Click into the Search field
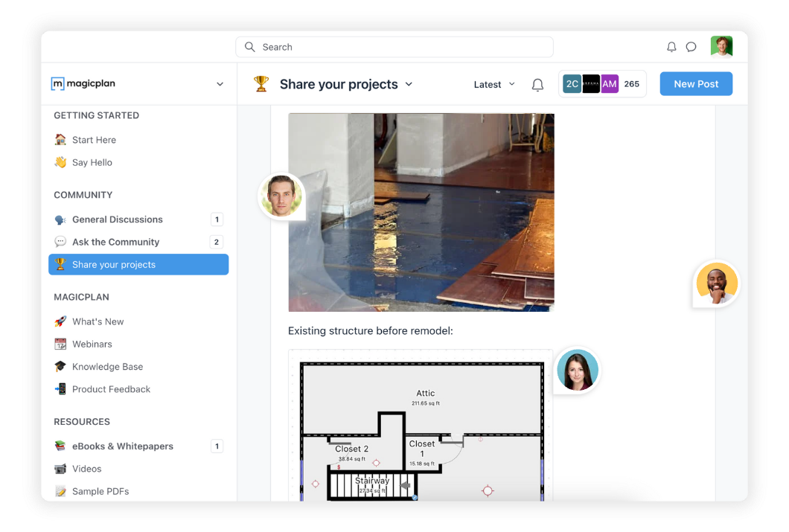Image resolution: width=789 pixels, height=532 pixels. coord(394,47)
